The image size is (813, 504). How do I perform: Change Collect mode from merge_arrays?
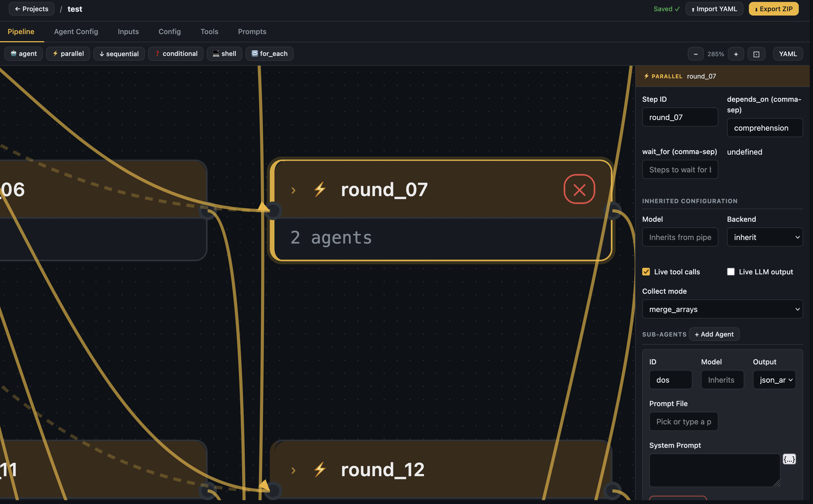tap(722, 309)
